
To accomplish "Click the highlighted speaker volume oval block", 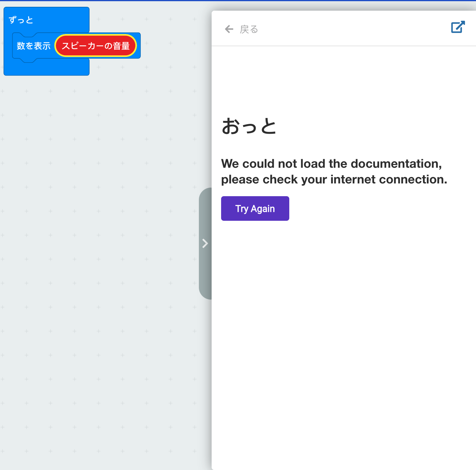I will pos(96,46).
